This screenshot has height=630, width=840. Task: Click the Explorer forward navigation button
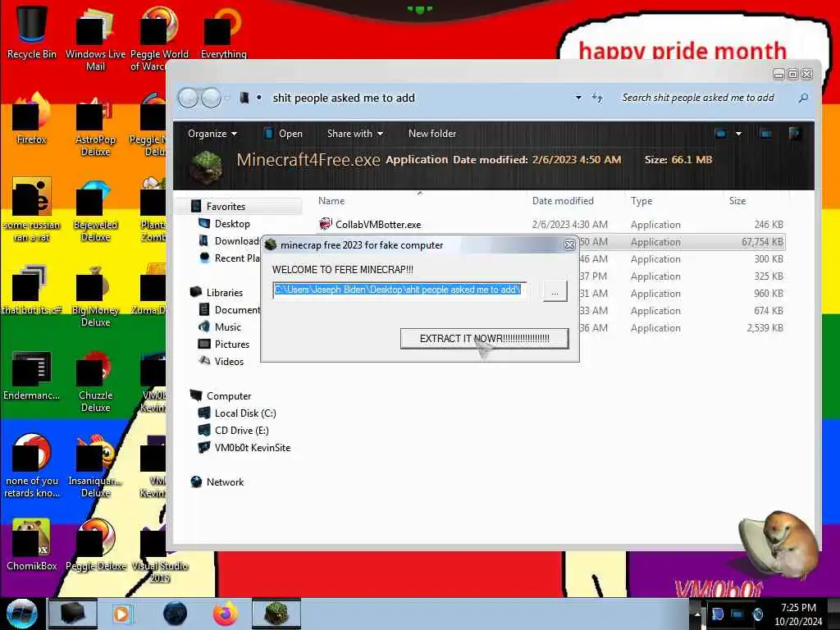211,98
